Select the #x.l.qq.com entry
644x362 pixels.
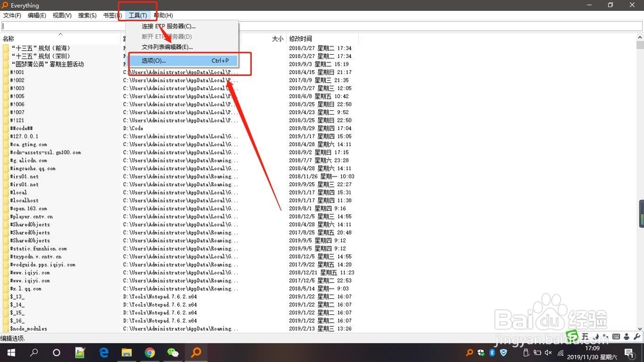(26, 289)
